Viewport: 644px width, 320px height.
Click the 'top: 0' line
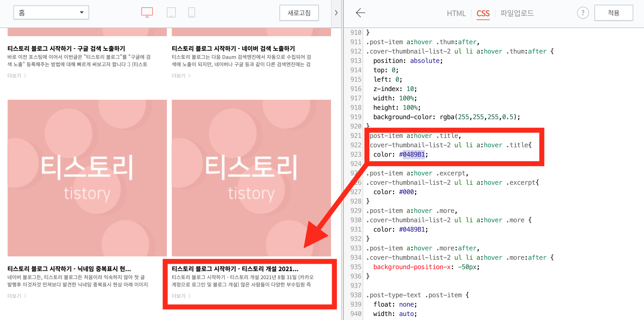point(386,70)
